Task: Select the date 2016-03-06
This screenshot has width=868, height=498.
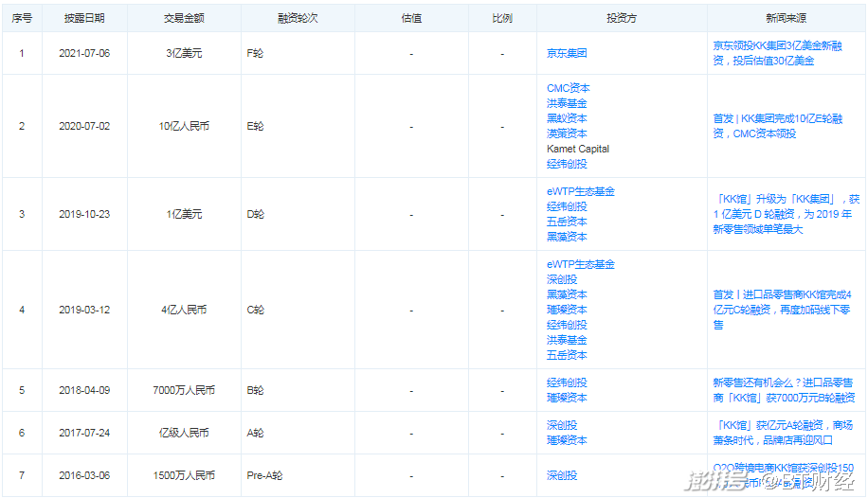Action: [x=84, y=475]
